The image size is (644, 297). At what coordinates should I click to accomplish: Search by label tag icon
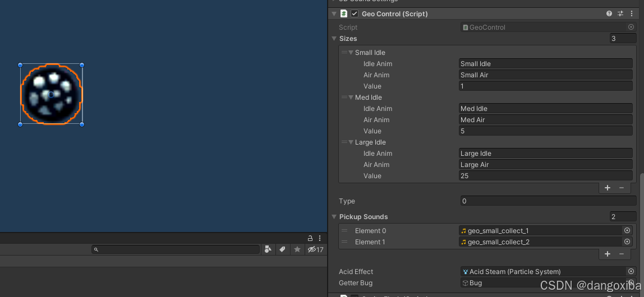point(283,249)
